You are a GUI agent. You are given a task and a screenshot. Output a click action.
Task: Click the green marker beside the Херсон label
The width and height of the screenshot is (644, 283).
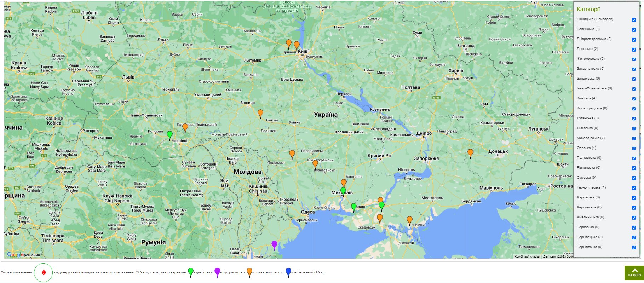click(354, 208)
